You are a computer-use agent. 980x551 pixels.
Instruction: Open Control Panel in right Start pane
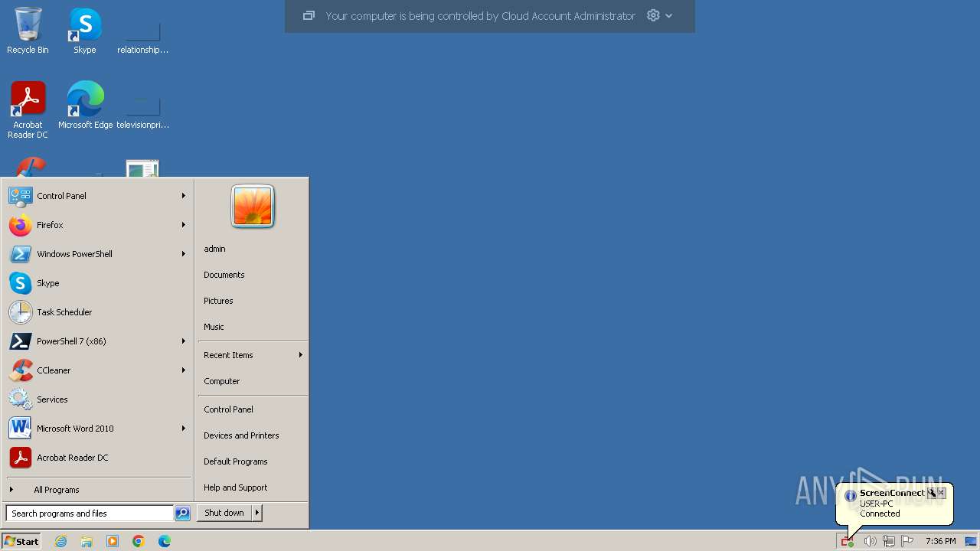click(228, 409)
